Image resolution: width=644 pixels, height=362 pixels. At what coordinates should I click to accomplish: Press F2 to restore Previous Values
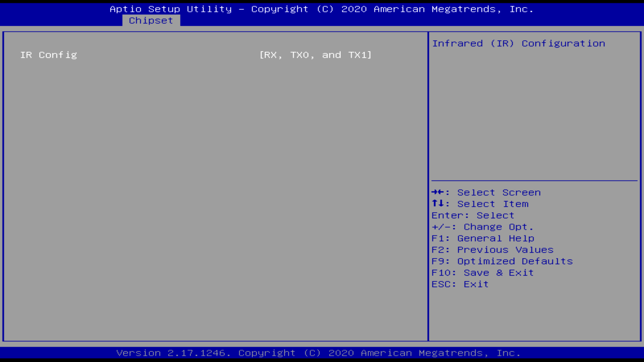pyautogui.click(x=492, y=250)
